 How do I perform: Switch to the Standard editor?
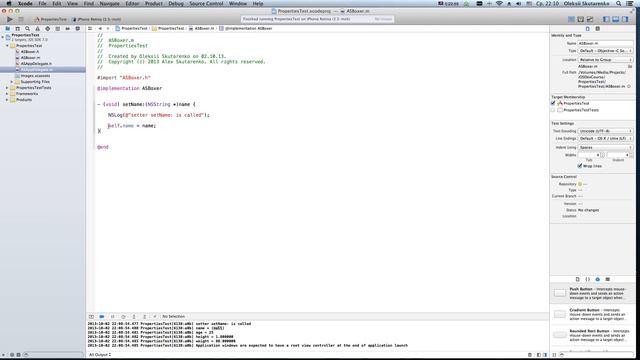pyautogui.click(x=571, y=19)
